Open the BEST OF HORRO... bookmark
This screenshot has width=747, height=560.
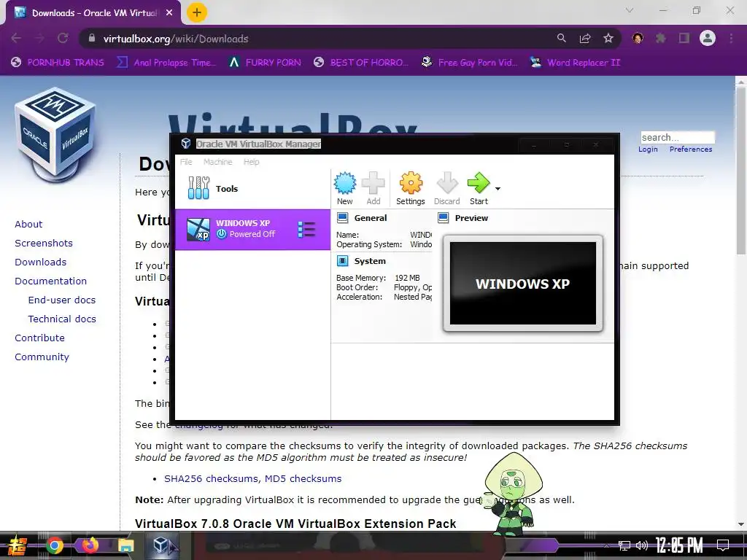coord(362,63)
